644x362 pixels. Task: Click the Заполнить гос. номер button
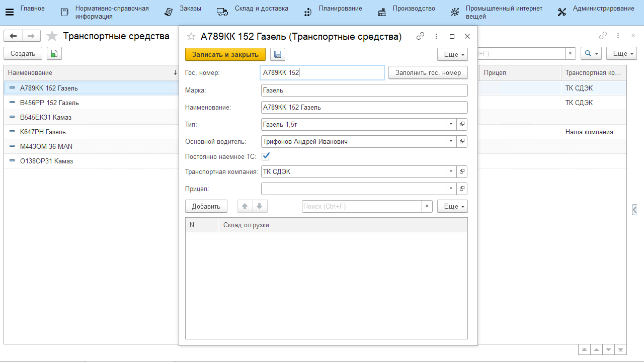[428, 72]
